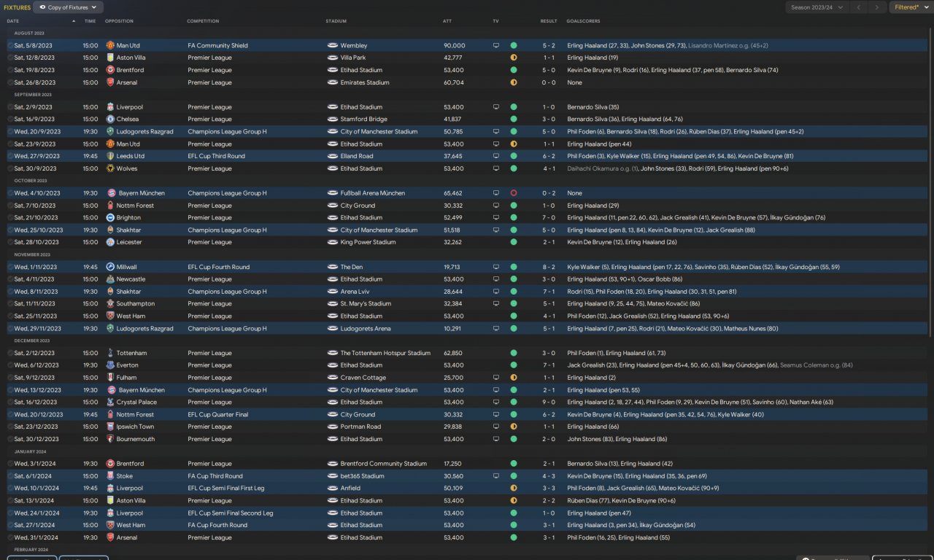Screen dimensions: 934x560
Task: Click the Man Utd badge in the Community Shield row
Action: pyautogui.click(x=110, y=45)
